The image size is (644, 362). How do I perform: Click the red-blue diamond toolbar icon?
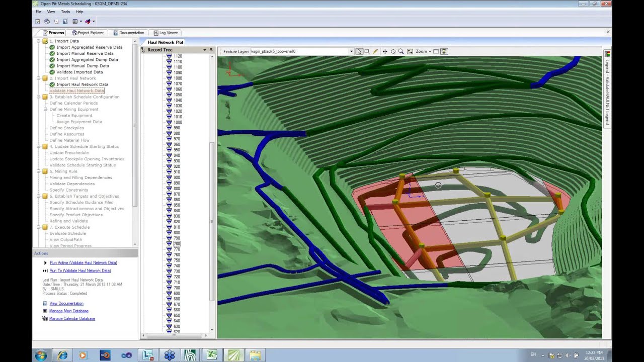click(88, 22)
